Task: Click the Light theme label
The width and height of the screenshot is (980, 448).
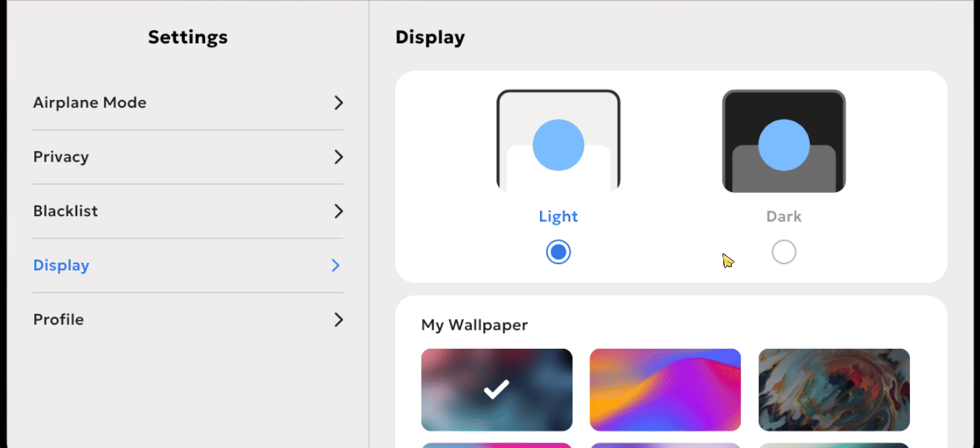Action: point(558,217)
